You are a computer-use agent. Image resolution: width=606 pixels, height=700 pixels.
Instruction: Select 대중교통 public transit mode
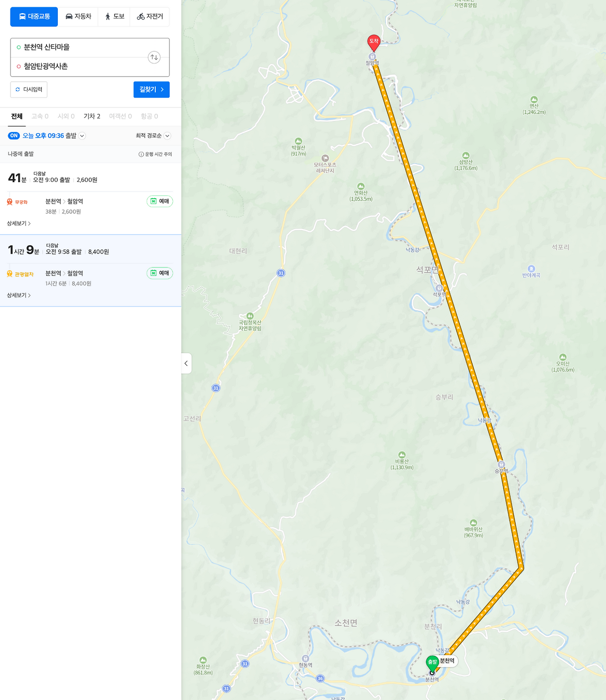[x=34, y=17]
